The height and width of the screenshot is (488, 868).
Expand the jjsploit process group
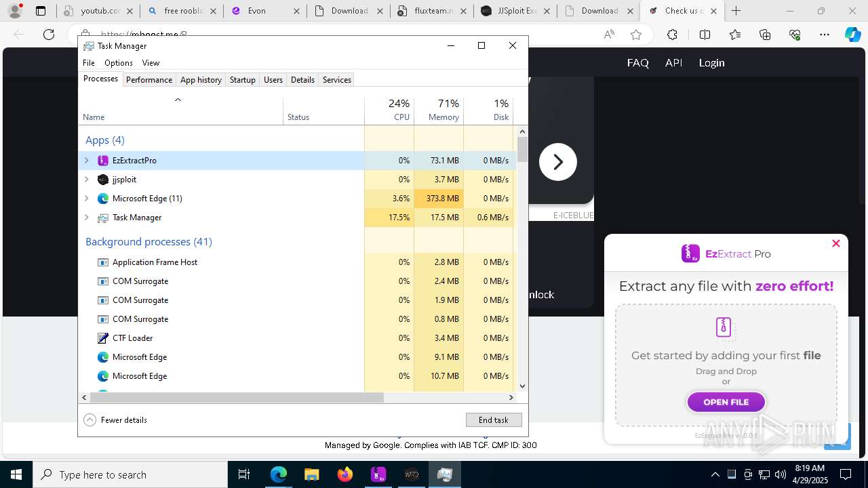[86, 180]
